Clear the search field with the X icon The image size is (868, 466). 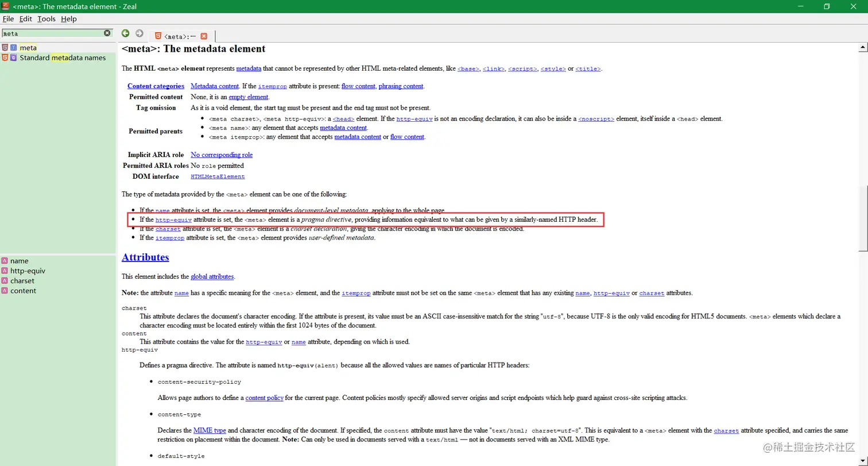click(x=107, y=33)
